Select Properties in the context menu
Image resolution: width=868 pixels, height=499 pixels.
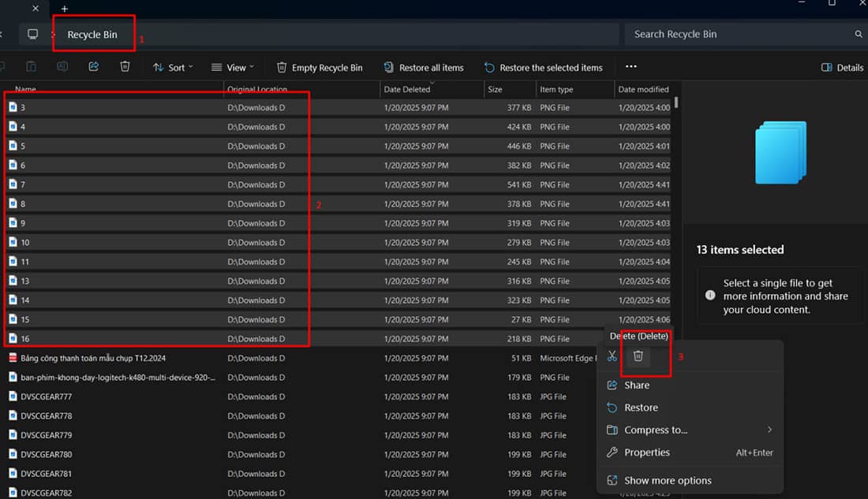point(646,452)
